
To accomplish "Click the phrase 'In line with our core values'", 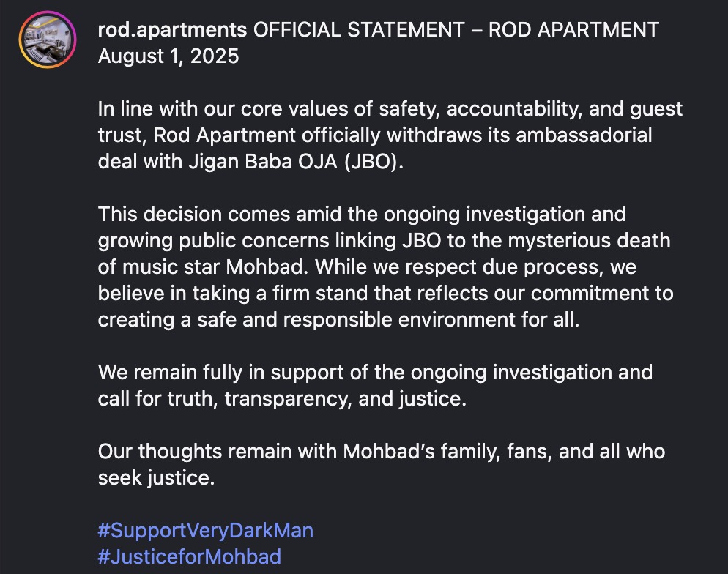I will (220, 109).
